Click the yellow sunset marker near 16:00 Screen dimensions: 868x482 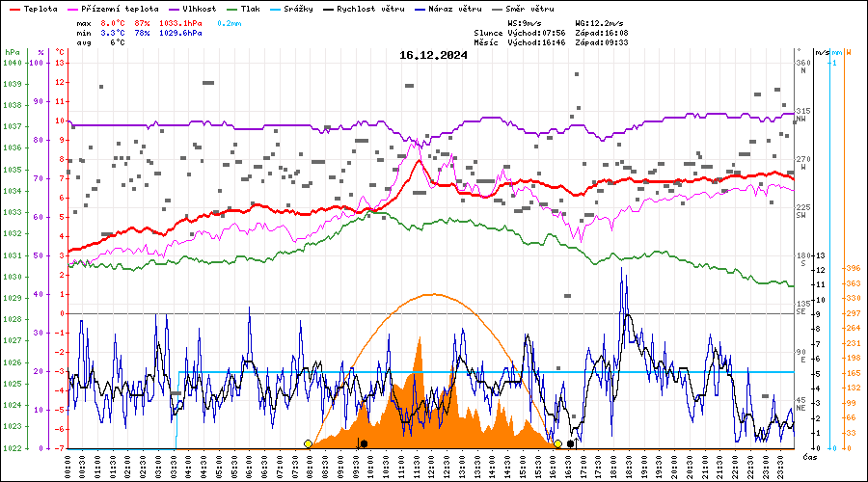(557, 443)
